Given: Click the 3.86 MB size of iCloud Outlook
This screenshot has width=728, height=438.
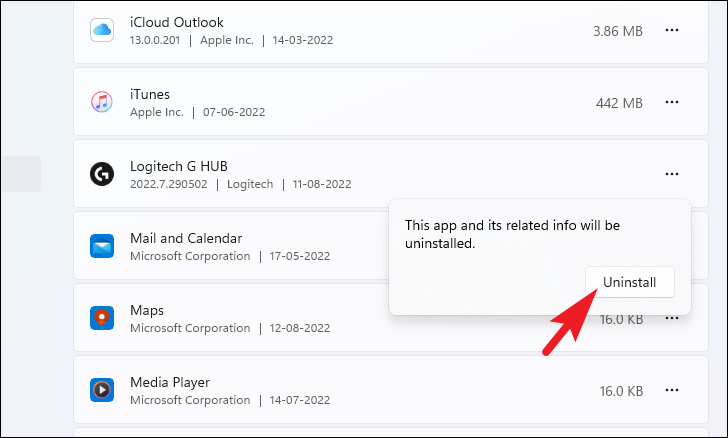Looking at the screenshot, I should (618, 31).
